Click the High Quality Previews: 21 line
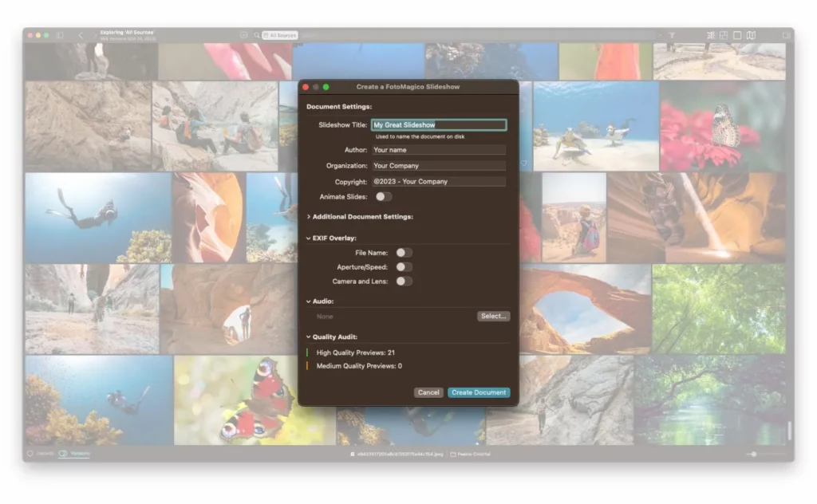Viewport: 817px width, 504px height. tap(355, 352)
